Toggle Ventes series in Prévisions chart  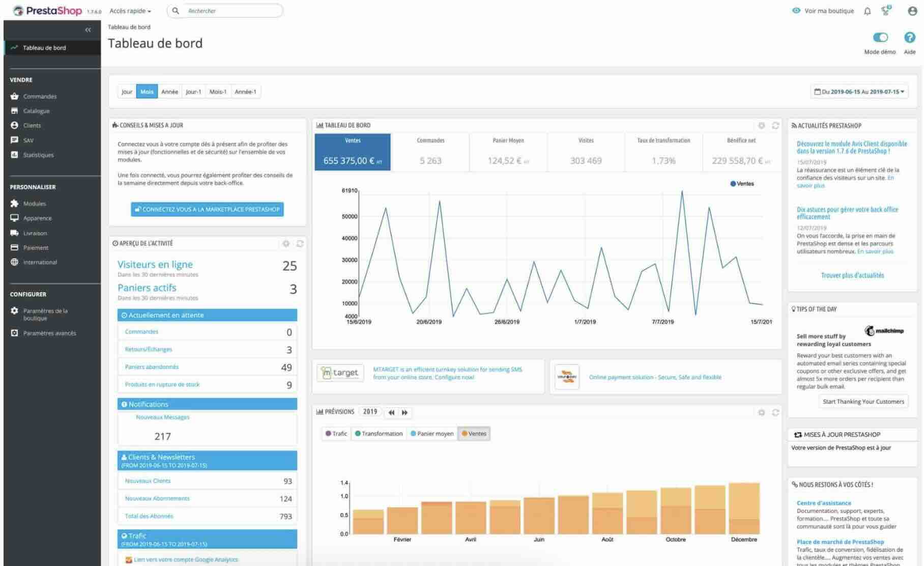point(474,434)
